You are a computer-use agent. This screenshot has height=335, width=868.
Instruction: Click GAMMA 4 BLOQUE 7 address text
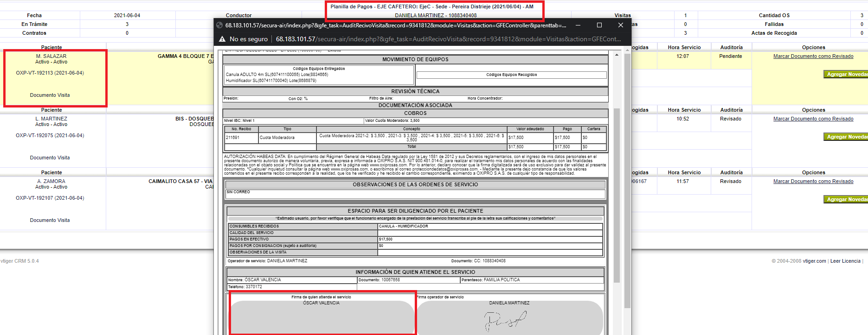(x=186, y=56)
